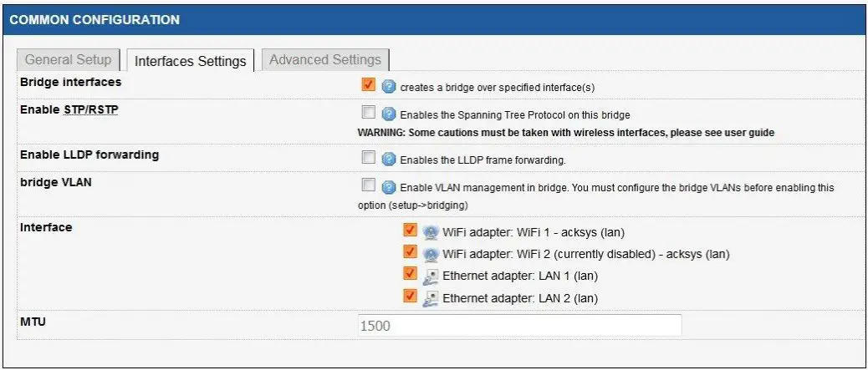Enable the STP/RSTP checkbox
This screenshot has width=868, height=370.
point(368,114)
